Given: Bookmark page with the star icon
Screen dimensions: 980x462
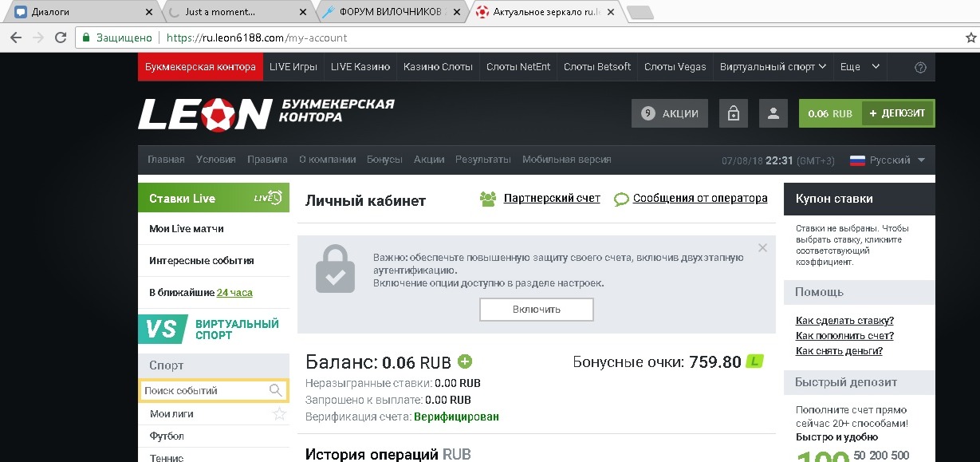Looking at the screenshot, I should 970,38.
